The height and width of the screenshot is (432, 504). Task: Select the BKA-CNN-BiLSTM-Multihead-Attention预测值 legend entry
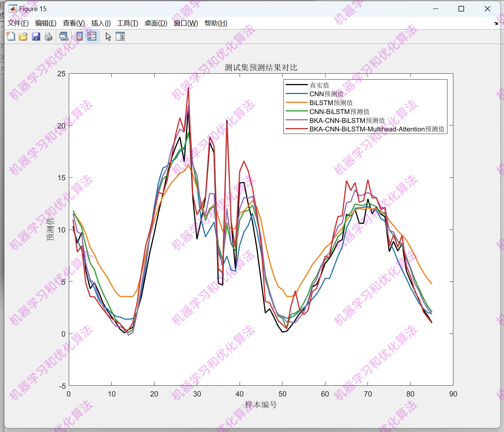(x=377, y=129)
